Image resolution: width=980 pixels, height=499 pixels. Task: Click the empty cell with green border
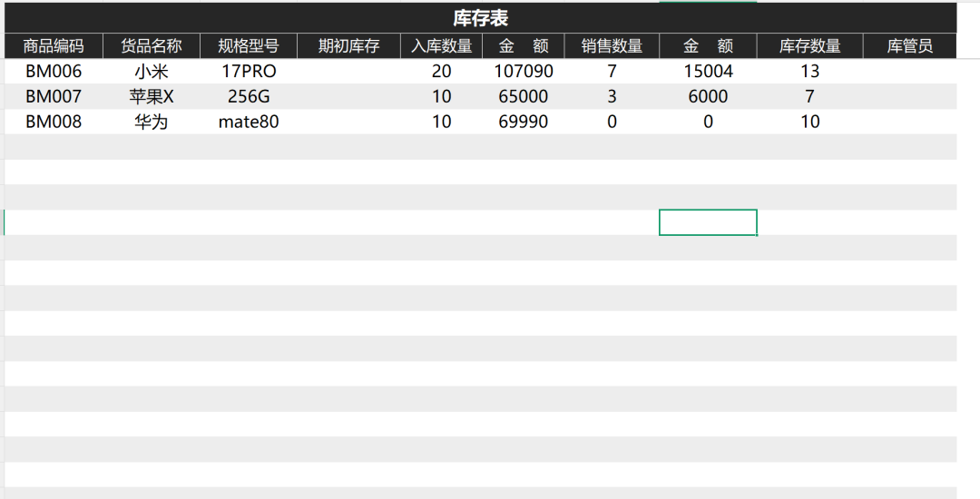click(x=708, y=222)
